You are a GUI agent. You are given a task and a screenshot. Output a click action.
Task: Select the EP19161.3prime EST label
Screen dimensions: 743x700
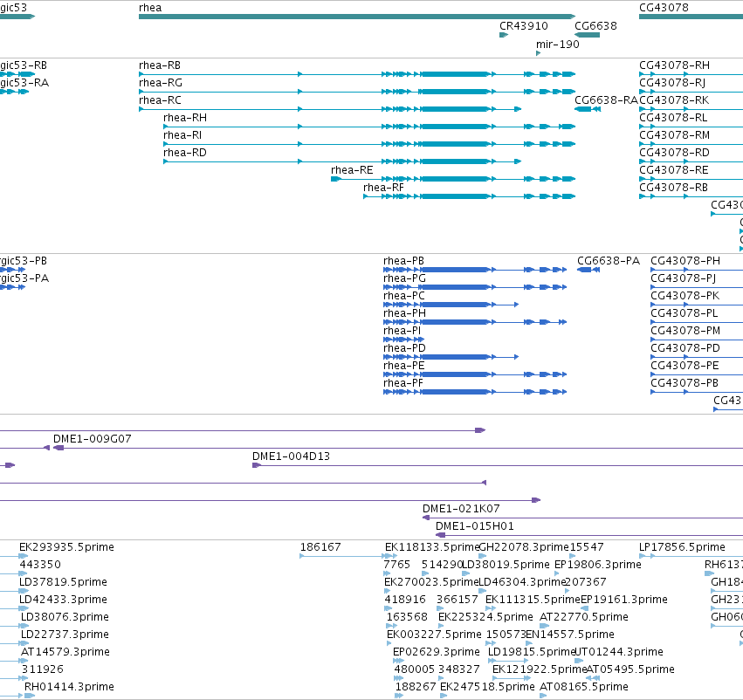click(624, 600)
